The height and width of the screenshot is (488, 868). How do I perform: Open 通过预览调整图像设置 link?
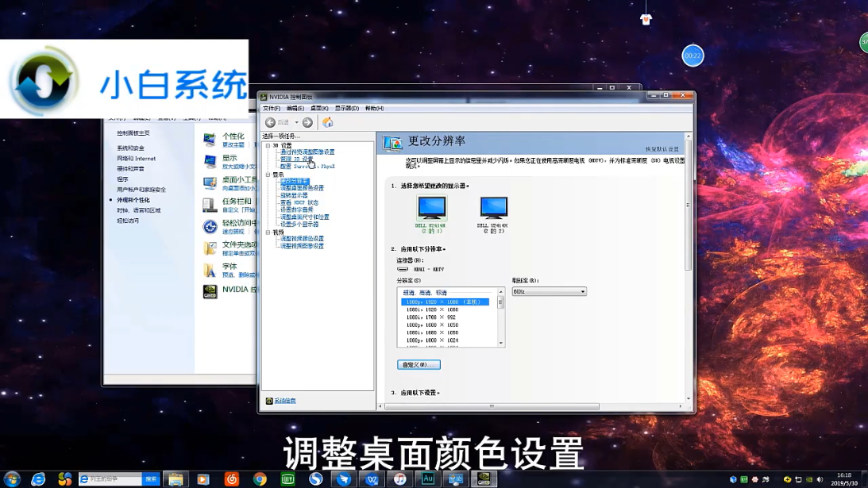(307, 152)
